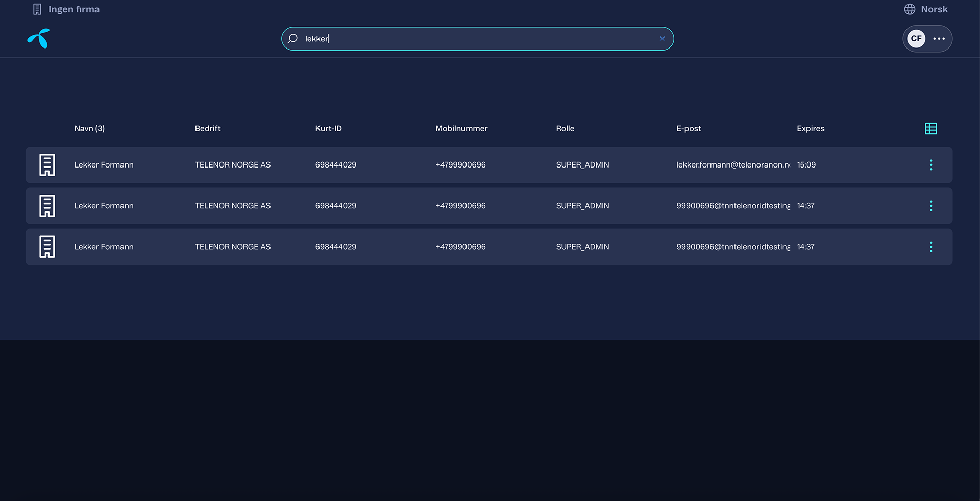
Task: Click the building icon beside Ingen firma
Action: tap(37, 9)
